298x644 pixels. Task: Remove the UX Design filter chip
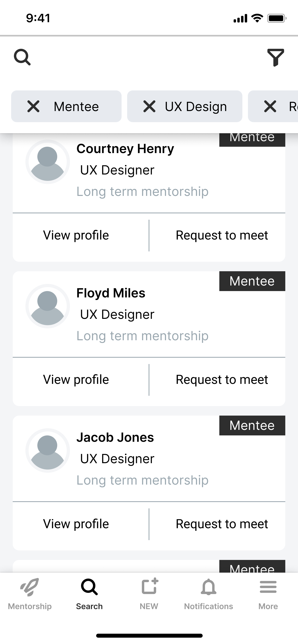pyautogui.click(x=150, y=106)
